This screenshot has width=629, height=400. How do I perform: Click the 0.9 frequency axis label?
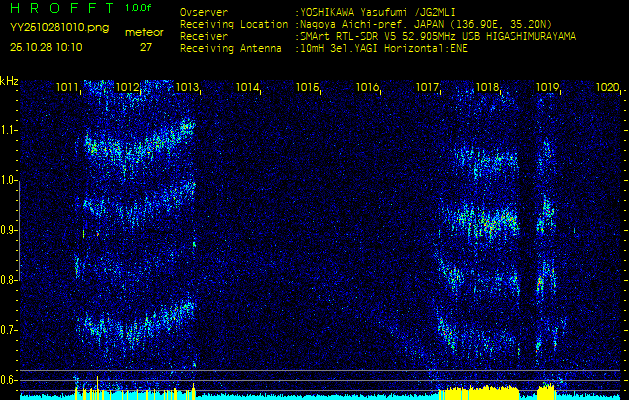coord(9,230)
